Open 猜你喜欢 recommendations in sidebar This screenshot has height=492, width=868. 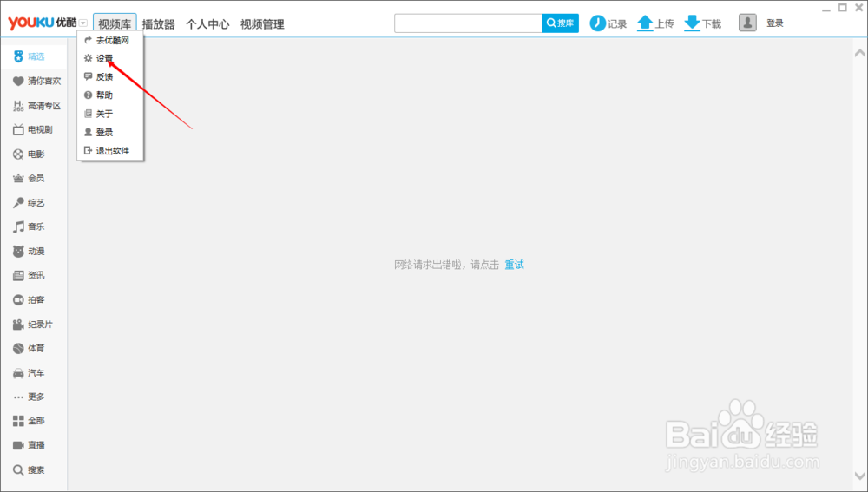tap(36, 82)
